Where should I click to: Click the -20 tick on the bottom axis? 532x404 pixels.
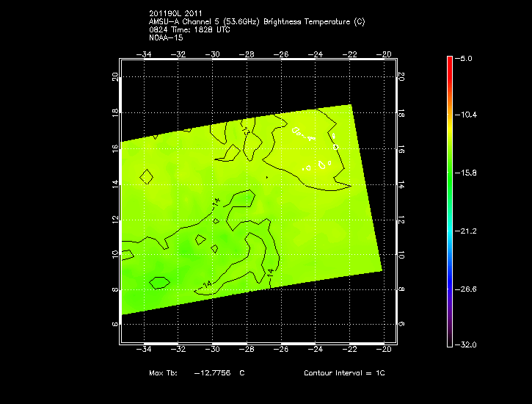pyautogui.click(x=385, y=349)
